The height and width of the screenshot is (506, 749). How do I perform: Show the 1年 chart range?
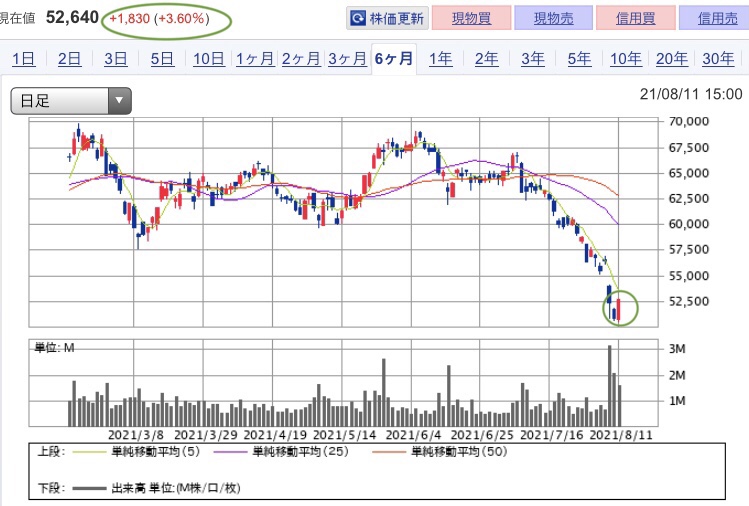440,59
